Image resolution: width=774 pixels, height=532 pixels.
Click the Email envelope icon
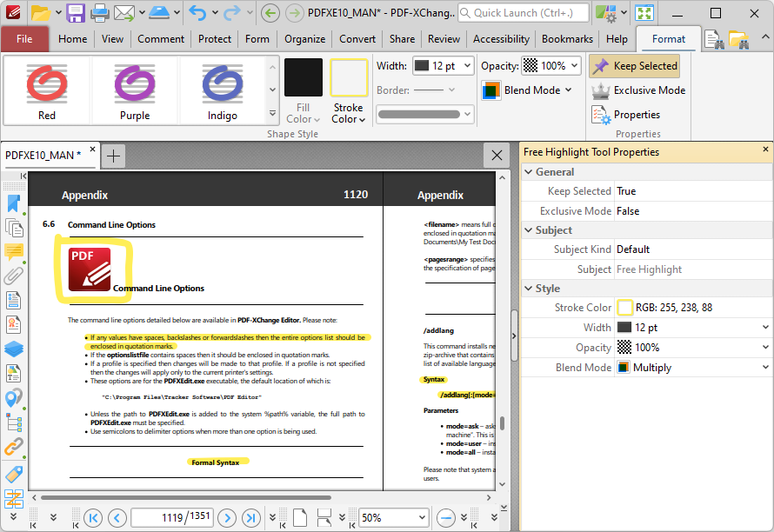tap(123, 13)
